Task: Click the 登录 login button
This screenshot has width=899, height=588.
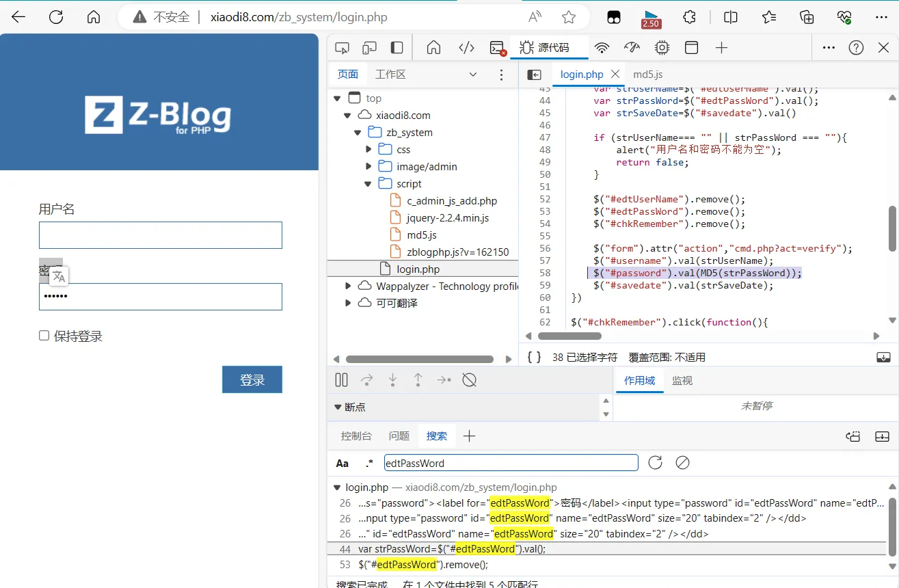Action: (x=252, y=380)
